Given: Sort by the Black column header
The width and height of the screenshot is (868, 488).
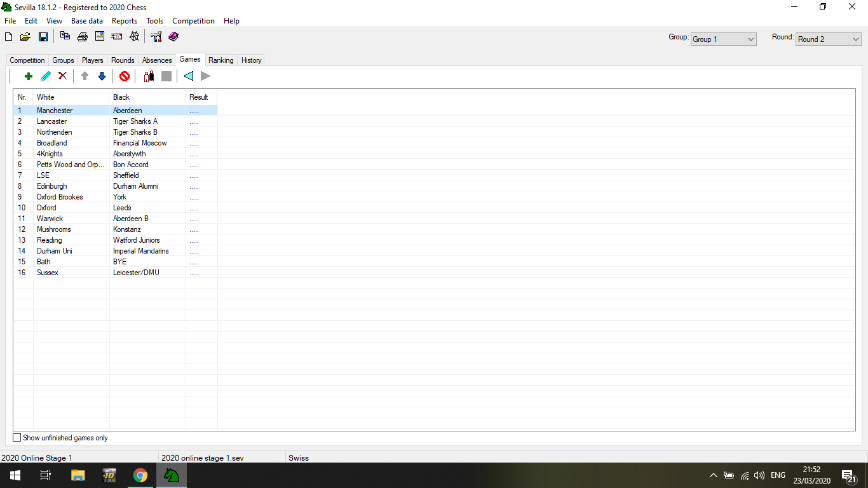Looking at the screenshot, I should pyautogui.click(x=147, y=97).
